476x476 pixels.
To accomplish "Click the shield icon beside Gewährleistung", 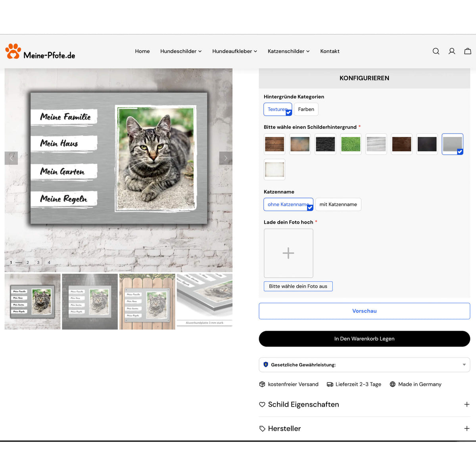I will pos(266,365).
